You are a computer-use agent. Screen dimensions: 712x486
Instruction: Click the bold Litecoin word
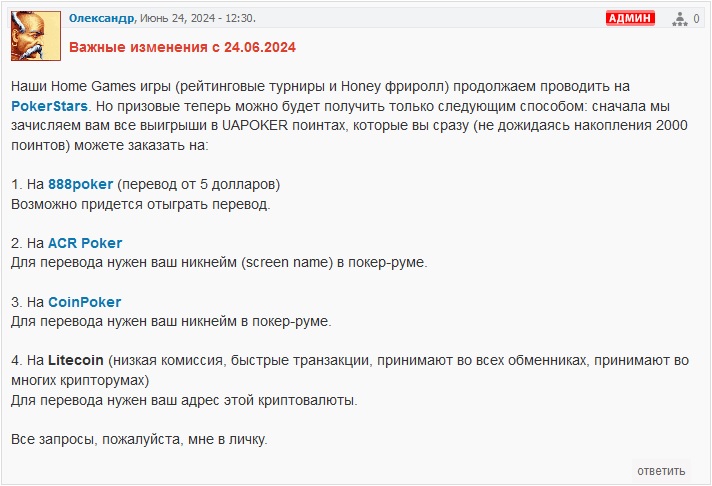click(76, 360)
